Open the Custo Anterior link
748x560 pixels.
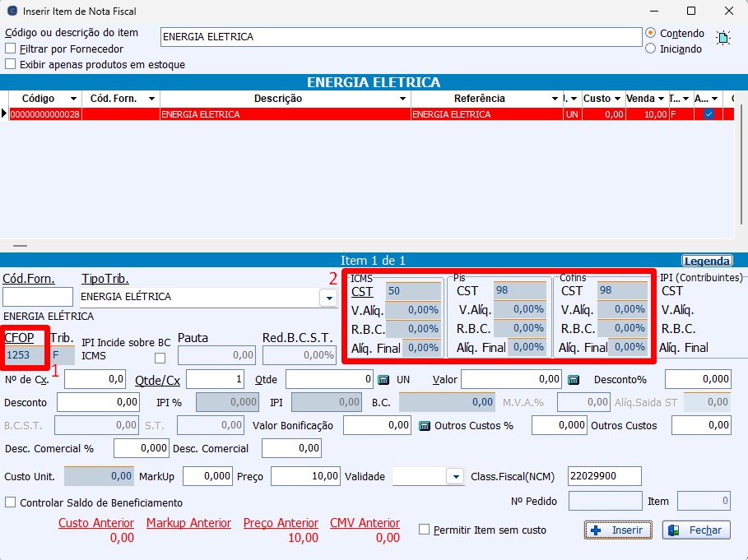95,523
